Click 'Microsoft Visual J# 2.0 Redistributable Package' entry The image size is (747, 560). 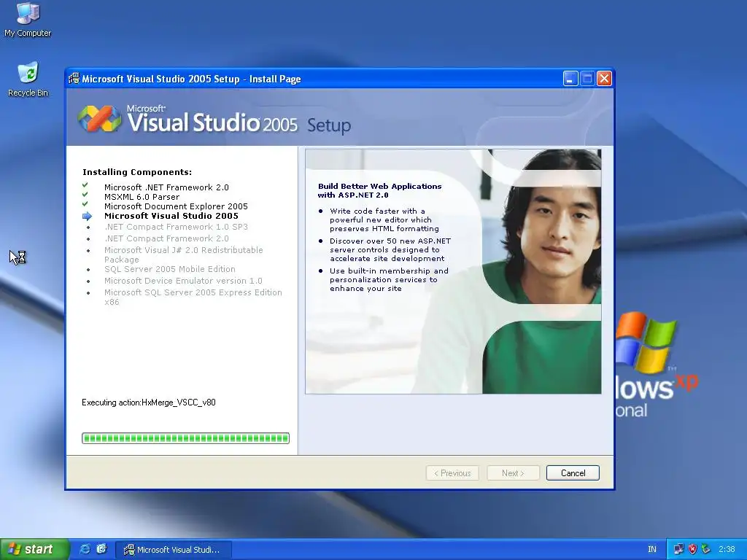coord(183,254)
